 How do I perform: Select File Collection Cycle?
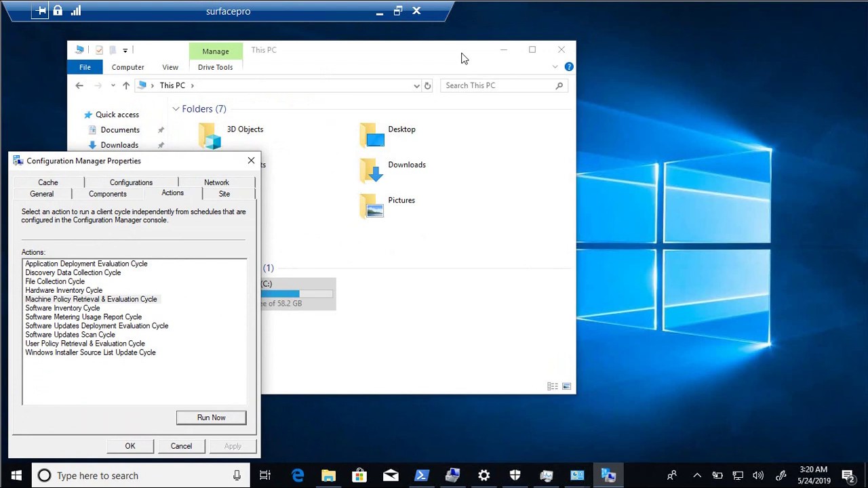coord(55,281)
